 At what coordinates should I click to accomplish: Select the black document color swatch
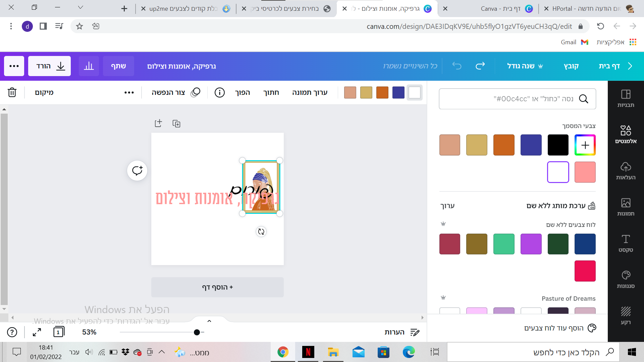click(x=558, y=145)
